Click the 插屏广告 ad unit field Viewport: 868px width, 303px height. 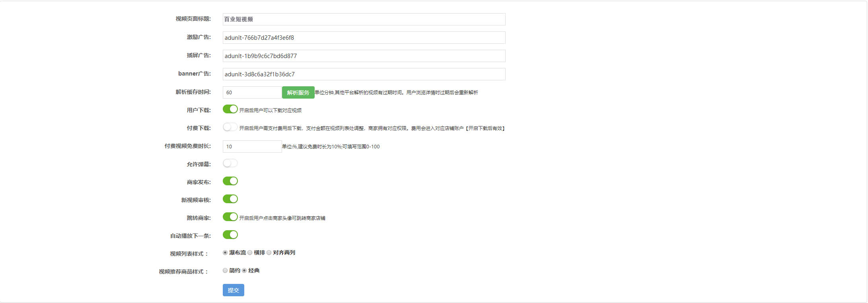point(364,56)
